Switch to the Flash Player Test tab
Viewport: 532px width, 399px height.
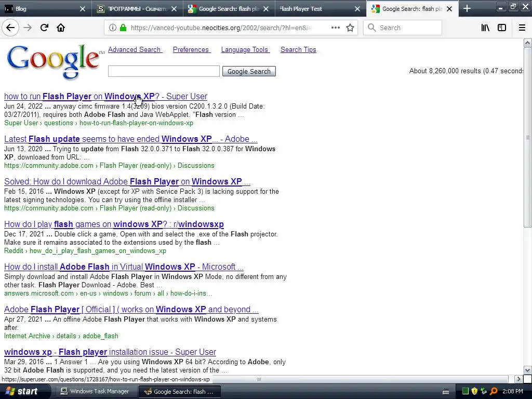tap(320, 9)
